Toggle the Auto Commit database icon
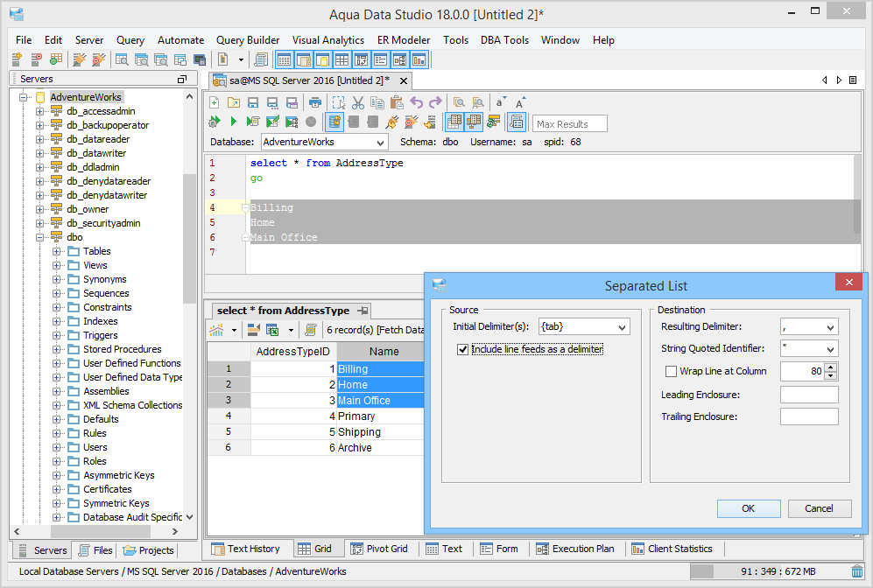873x588 pixels. coord(334,122)
